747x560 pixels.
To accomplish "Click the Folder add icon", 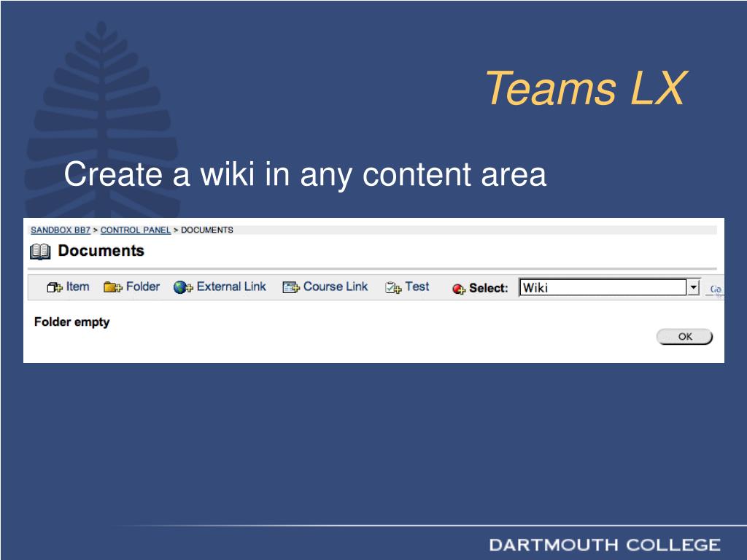I will point(112,287).
